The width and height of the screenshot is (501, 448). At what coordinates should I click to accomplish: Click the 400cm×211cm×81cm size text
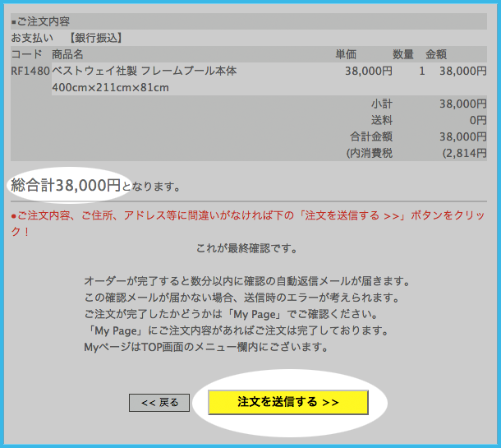(110, 88)
